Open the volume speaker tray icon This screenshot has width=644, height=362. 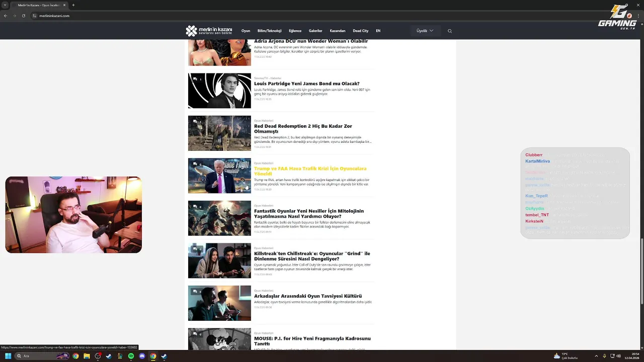619,356
